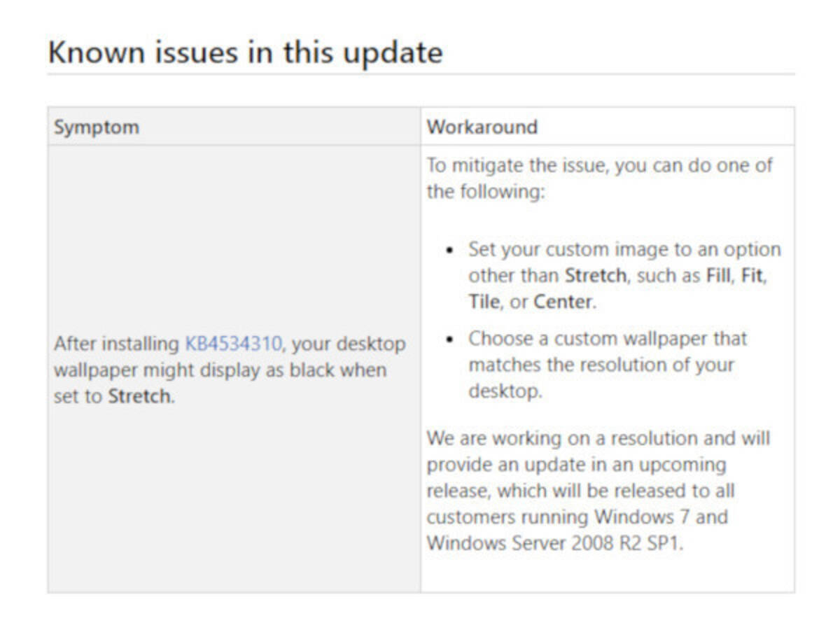840x630 pixels.
Task: Click the 'After installing' text in Symptom cell
Action: [x=116, y=344]
